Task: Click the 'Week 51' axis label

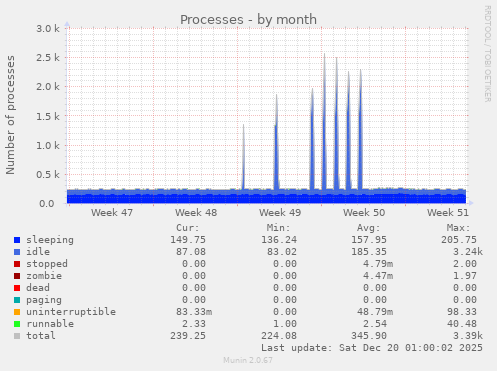Action: tap(448, 213)
